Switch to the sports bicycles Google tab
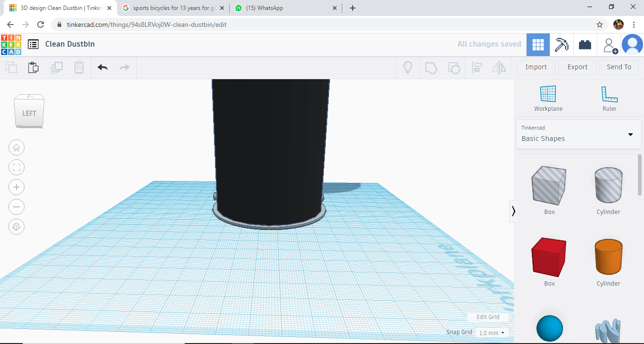This screenshot has width=644, height=344. 172,8
